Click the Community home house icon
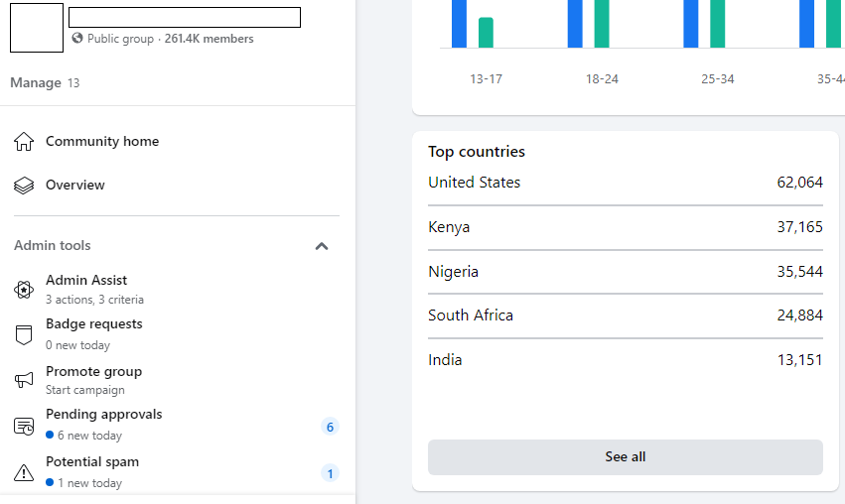The width and height of the screenshot is (845, 504). pyautogui.click(x=24, y=142)
